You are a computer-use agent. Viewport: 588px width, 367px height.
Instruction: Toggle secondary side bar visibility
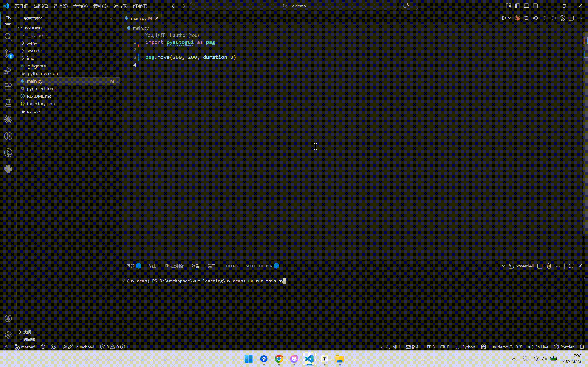coord(535,6)
